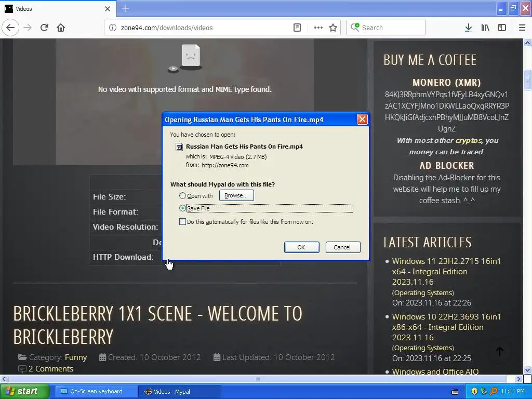Viewport: 532px width, 399px height.
Task: Show the sidebars icon
Action: coord(502,28)
